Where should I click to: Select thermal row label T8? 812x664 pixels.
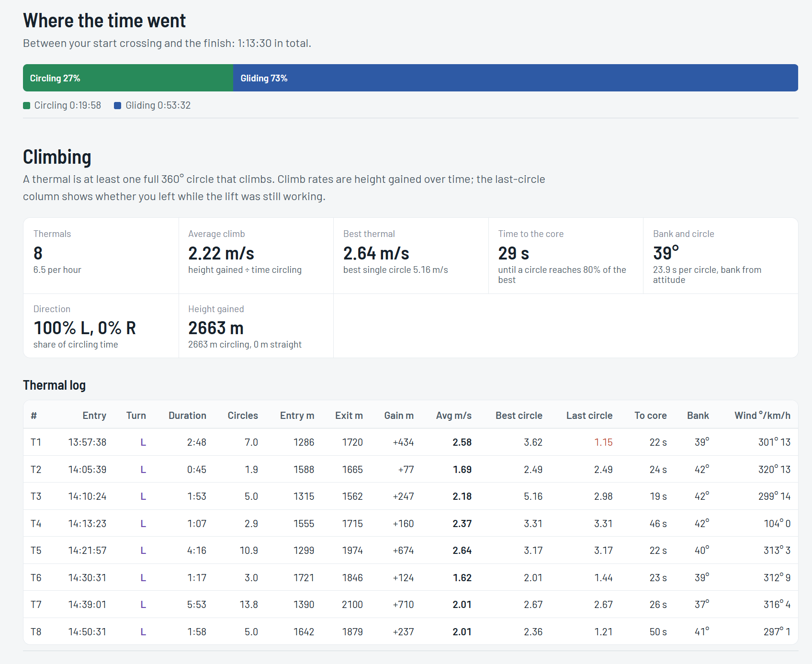(36, 632)
